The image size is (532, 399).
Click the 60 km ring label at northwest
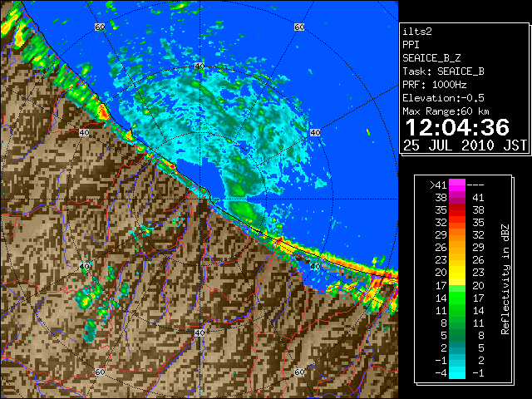click(100, 27)
